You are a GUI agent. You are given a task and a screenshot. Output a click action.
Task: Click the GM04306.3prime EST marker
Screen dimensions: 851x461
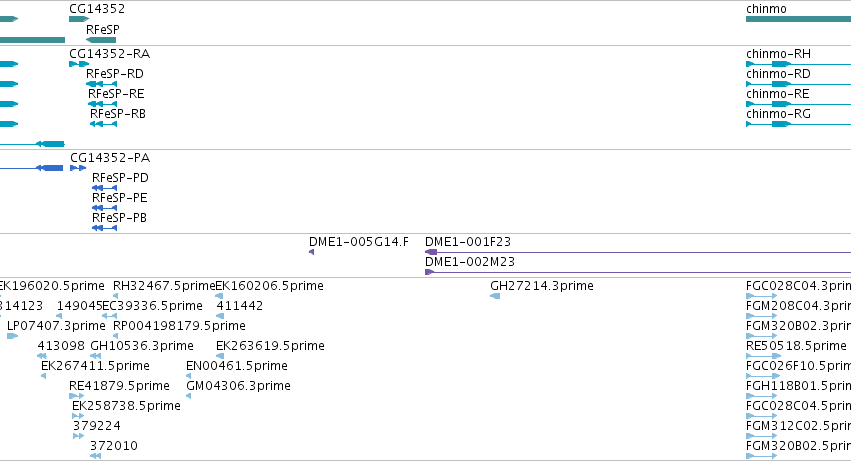coord(190,396)
